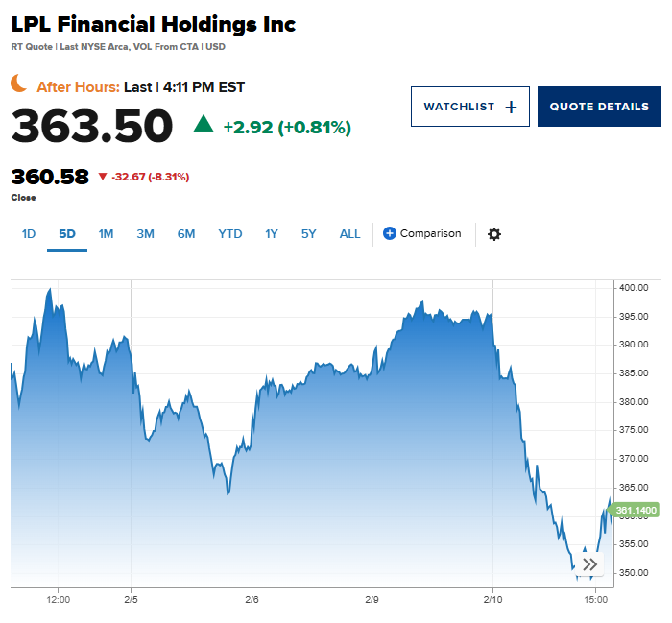Click the red down-triangle close indicator
The image size is (672, 623).
pos(102,176)
